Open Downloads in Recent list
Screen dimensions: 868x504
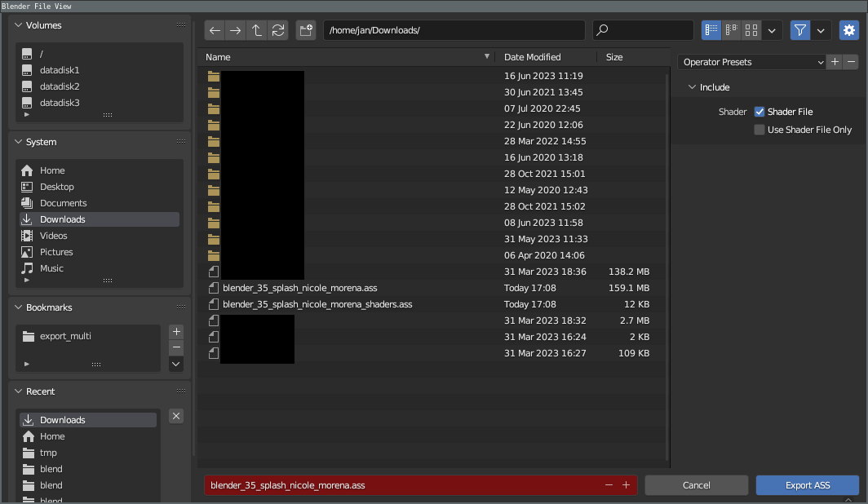coord(89,420)
